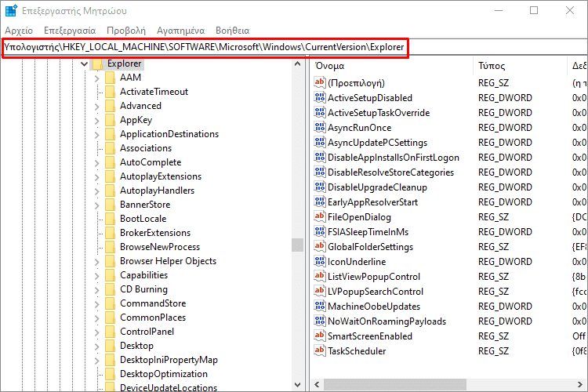The image size is (588, 392).
Task: Click the folder icon of Advanced key
Action: tap(111, 106)
